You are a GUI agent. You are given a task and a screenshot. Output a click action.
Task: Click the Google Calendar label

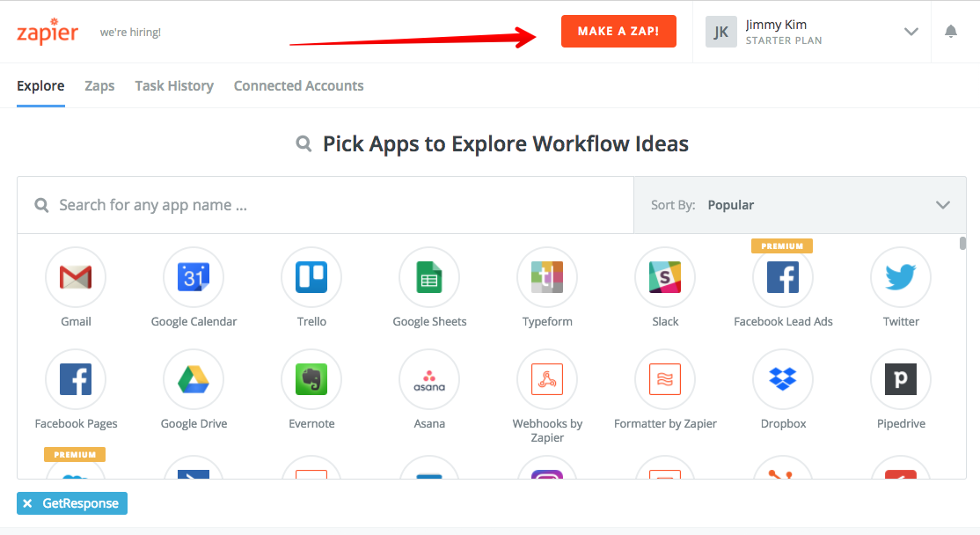pyautogui.click(x=194, y=321)
